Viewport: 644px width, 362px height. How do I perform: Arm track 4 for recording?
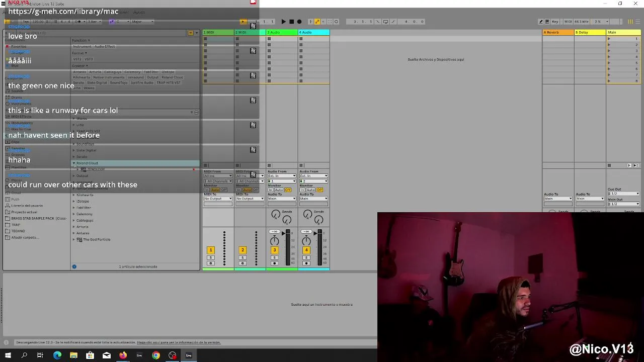(306, 263)
